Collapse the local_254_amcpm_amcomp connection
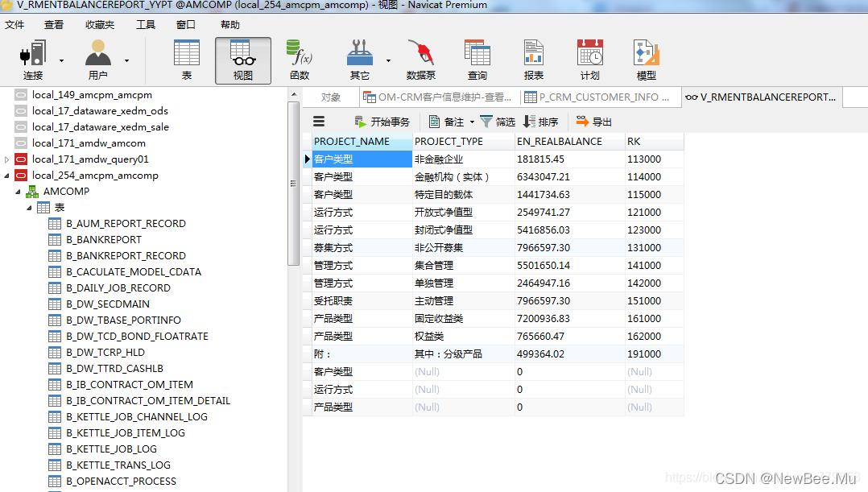This screenshot has width=868, height=492. coord(6,176)
